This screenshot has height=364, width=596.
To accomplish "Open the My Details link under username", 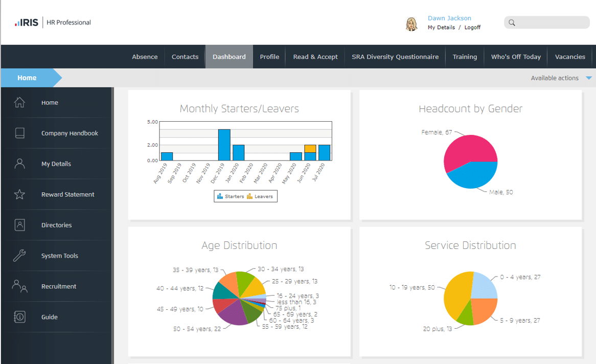I will 441,28.
